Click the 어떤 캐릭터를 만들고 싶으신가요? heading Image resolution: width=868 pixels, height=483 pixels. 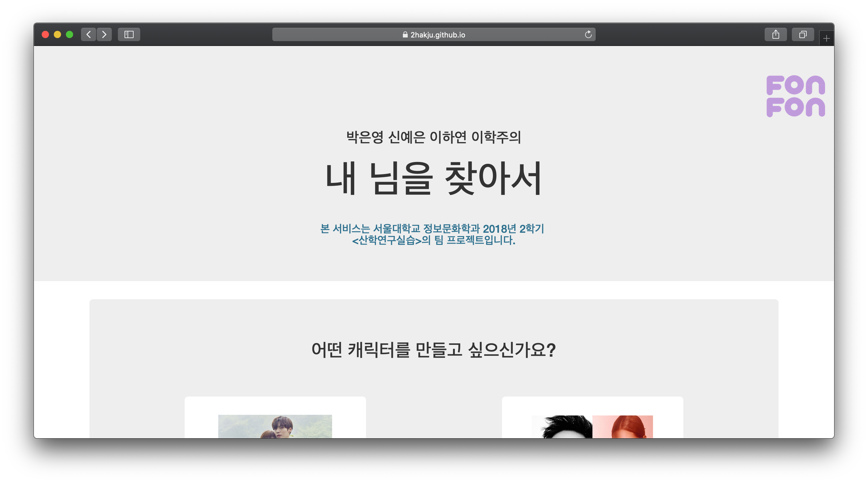click(x=433, y=349)
